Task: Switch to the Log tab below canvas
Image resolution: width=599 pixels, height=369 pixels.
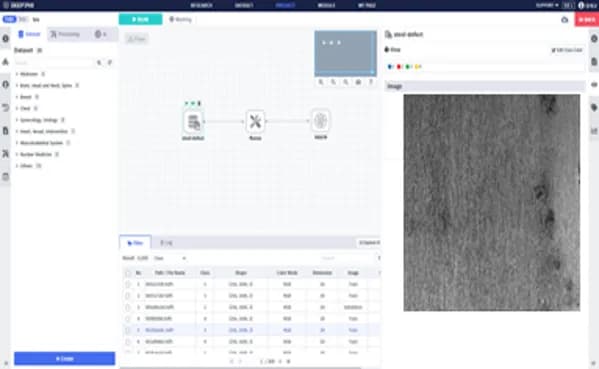Action: [x=166, y=243]
